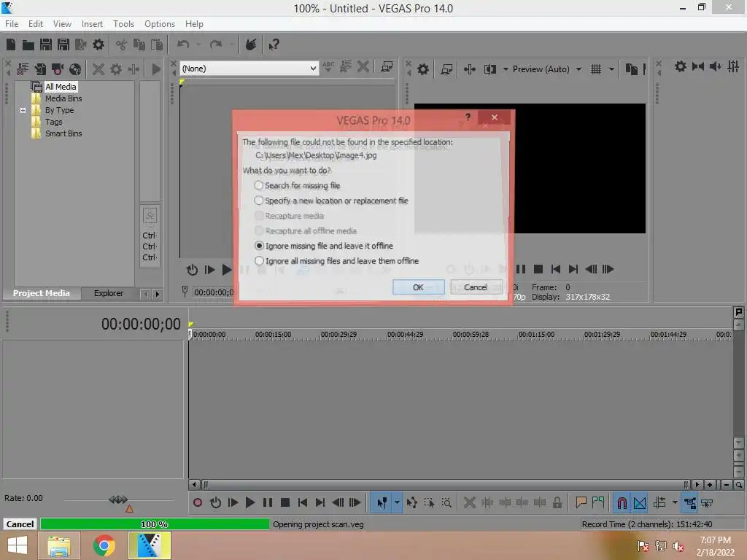Viewport: 747px width, 560px height.
Task: Click the Selection edit tool icon
Action: click(x=429, y=502)
